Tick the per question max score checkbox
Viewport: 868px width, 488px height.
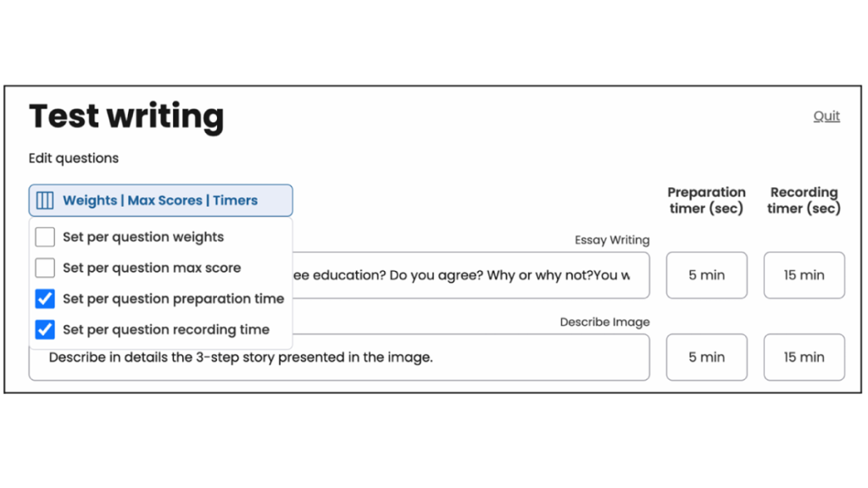coord(45,268)
